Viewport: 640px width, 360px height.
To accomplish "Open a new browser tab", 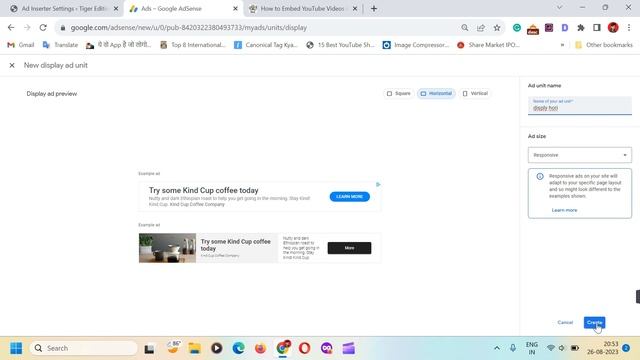I will click(374, 9).
